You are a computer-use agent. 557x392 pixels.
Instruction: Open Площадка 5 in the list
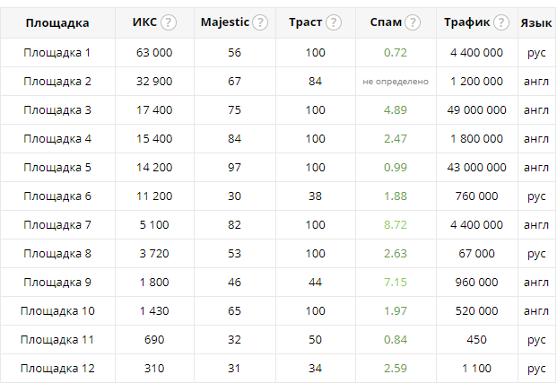click(x=57, y=168)
